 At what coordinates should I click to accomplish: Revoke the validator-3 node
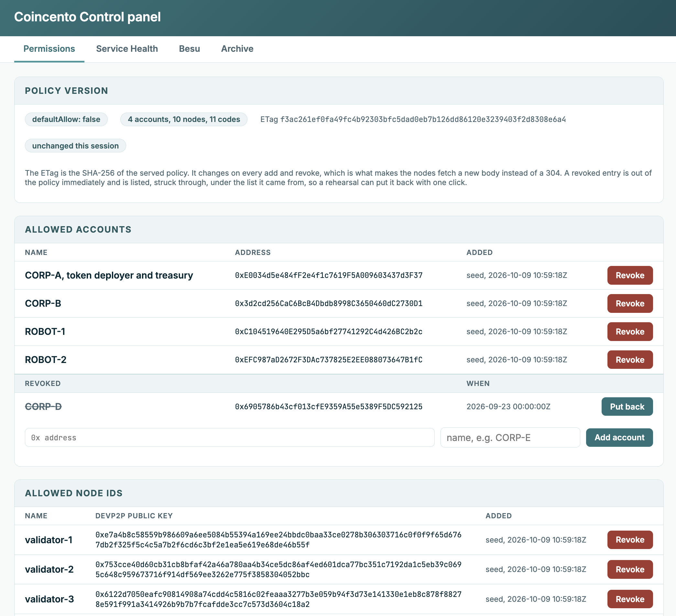[x=630, y=599]
